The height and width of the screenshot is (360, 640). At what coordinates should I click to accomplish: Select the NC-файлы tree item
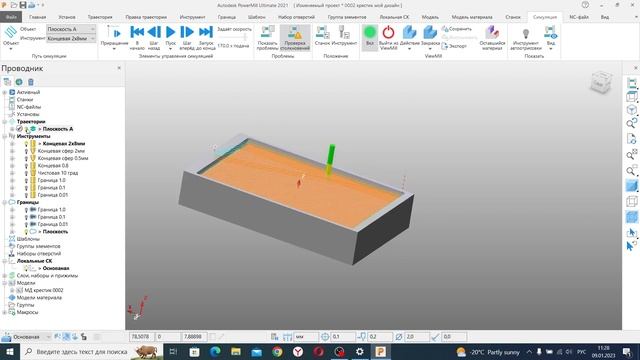[x=29, y=107]
